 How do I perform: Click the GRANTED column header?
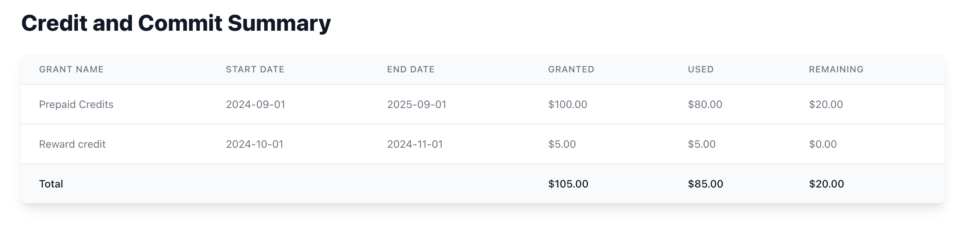[x=571, y=69]
